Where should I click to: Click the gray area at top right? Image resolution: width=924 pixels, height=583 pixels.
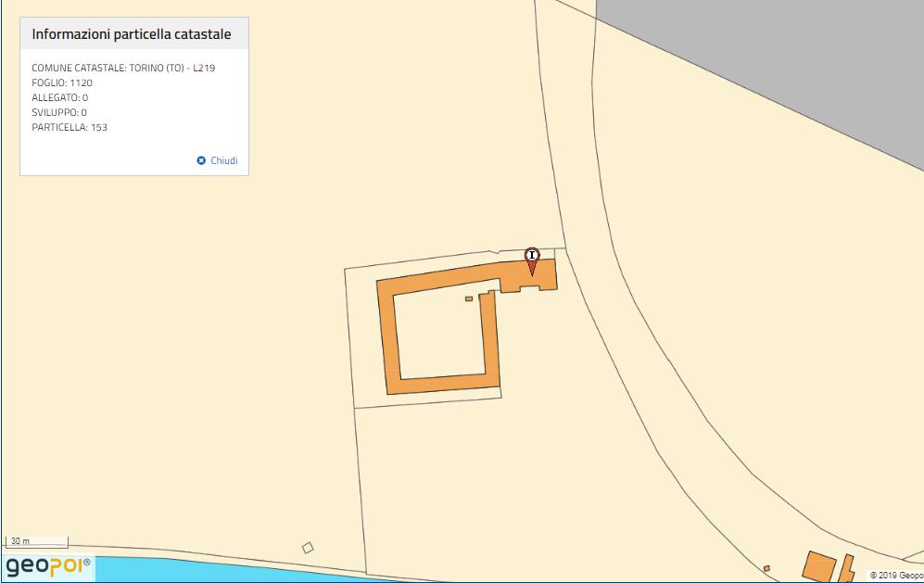point(788,65)
